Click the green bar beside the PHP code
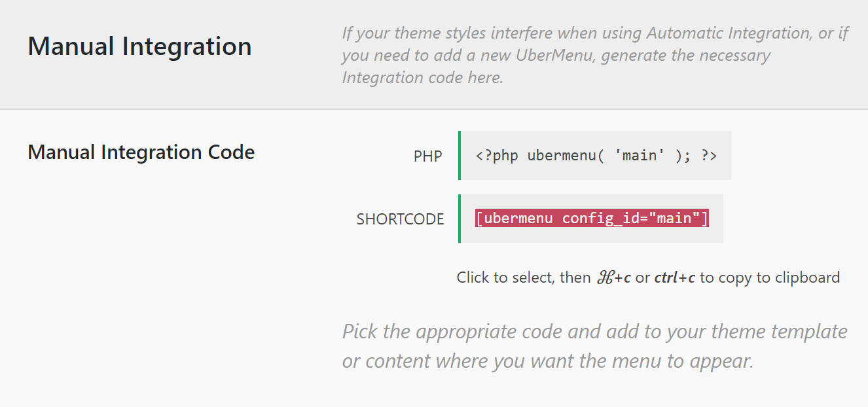 coord(460,155)
